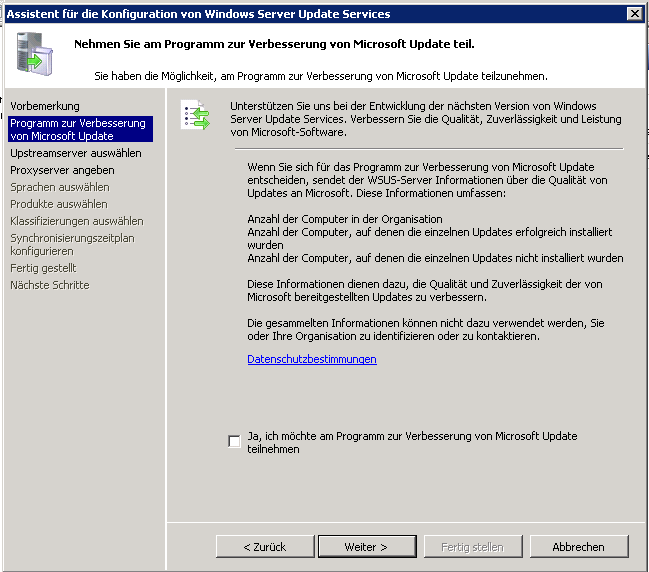Go to Upstreamserver auswählen step

[x=76, y=154]
